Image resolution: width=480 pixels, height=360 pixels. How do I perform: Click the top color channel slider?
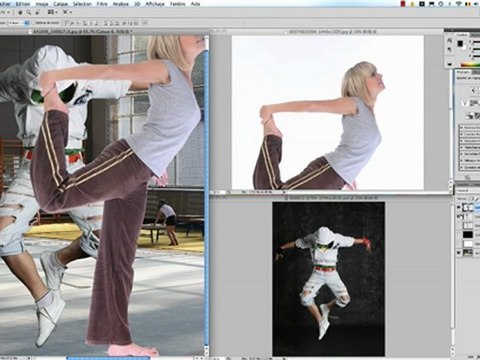point(476,42)
